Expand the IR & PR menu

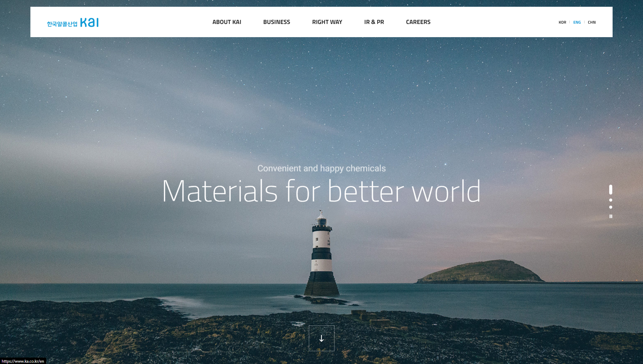[x=374, y=22]
